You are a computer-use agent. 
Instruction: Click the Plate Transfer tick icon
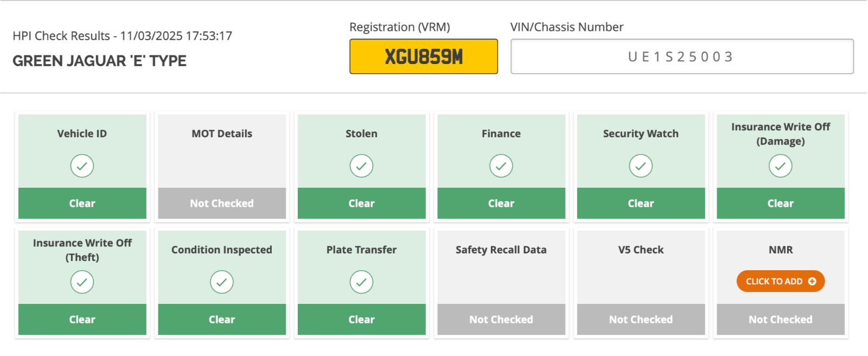[361, 282]
